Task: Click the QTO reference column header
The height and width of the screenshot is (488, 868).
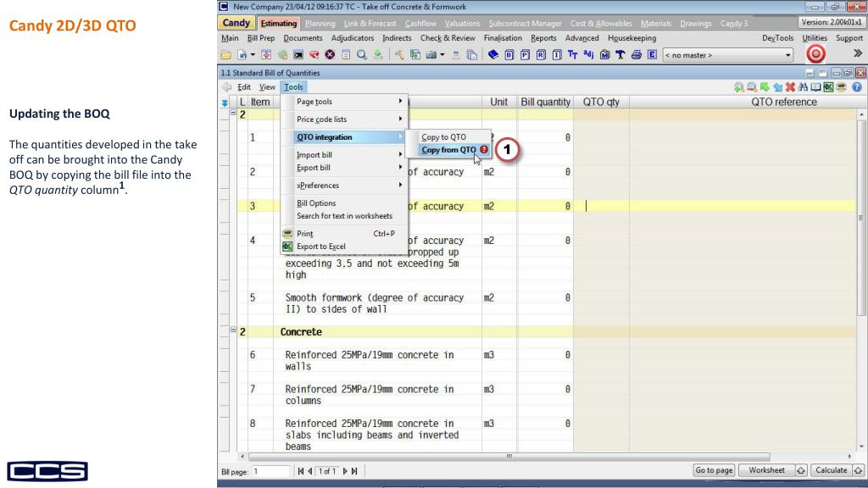Action: pos(784,103)
